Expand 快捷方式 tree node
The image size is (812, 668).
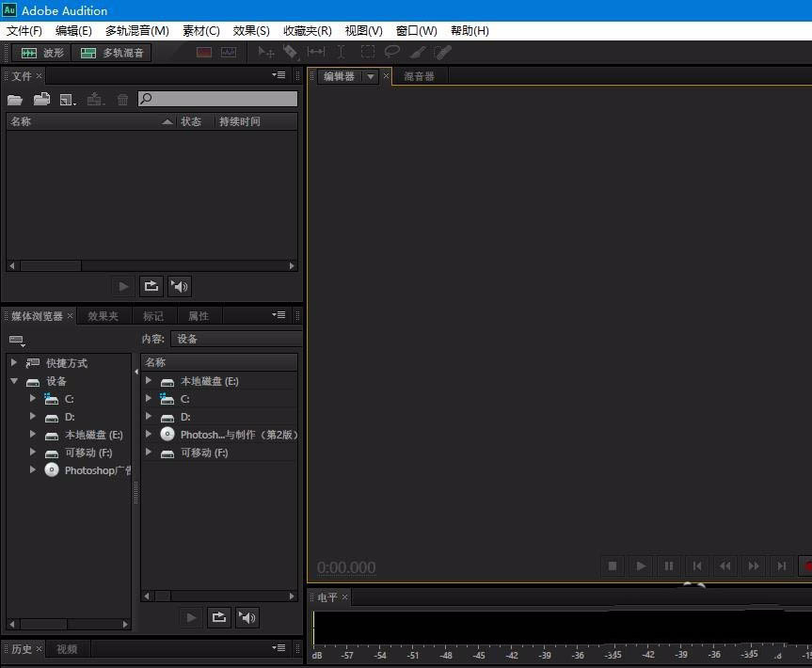[x=14, y=362]
